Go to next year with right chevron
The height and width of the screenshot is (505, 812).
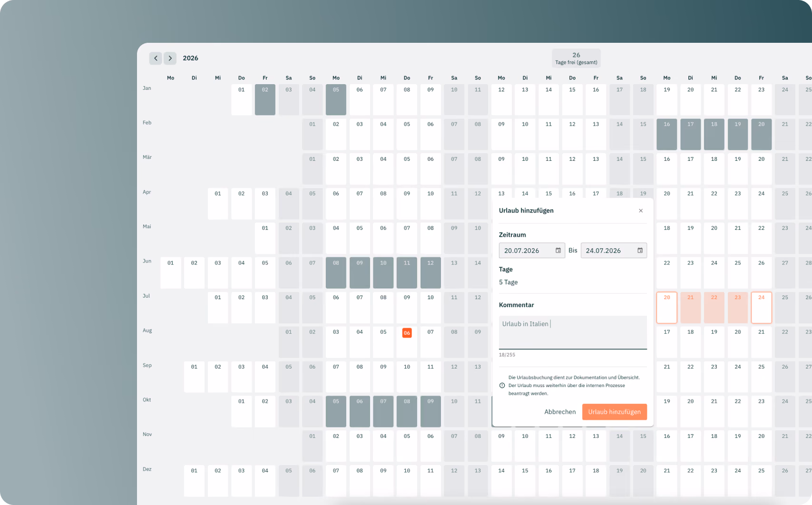click(x=170, y=58)
